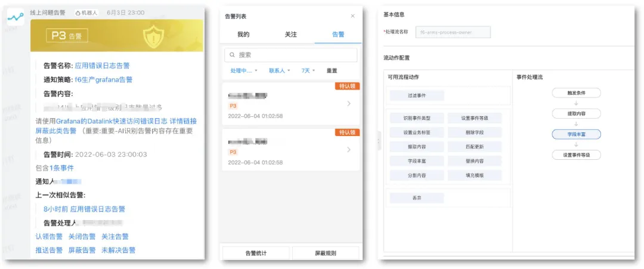Switch to the 我的 tab
This screenshot has width=644, height=269.
[x=243, y=35]
